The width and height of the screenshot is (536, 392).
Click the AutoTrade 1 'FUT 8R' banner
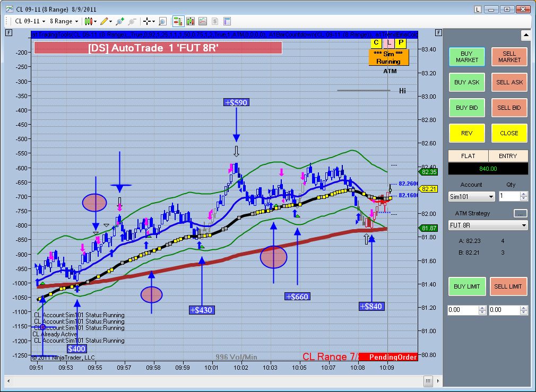(158, 48)
